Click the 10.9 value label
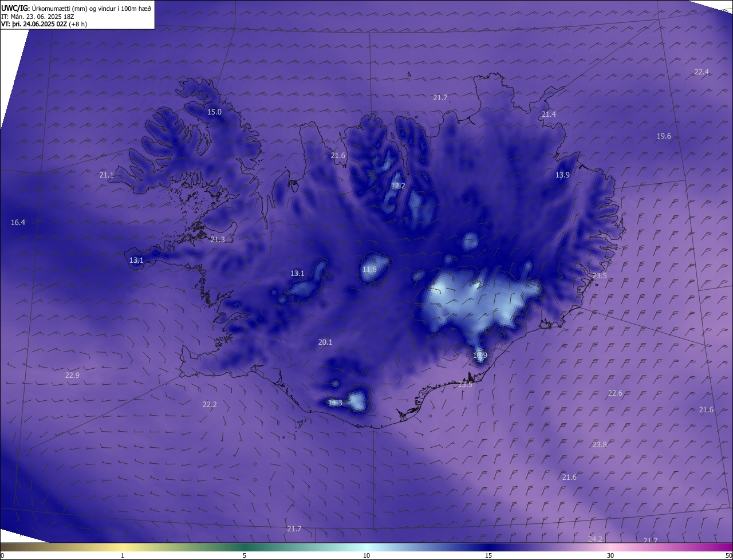The image size is (733, 560). [480, 355]
